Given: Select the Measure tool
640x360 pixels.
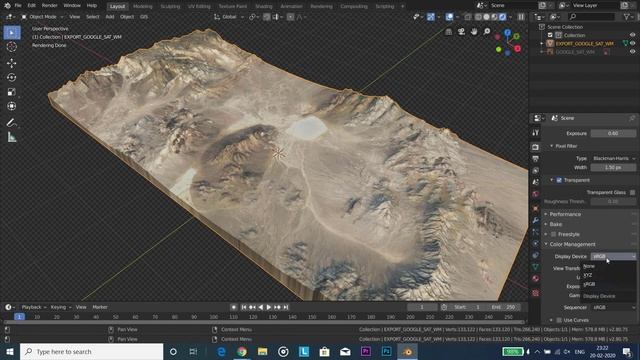Looking at the screenshot, I should pyautogui.click(x=12, y=137).
